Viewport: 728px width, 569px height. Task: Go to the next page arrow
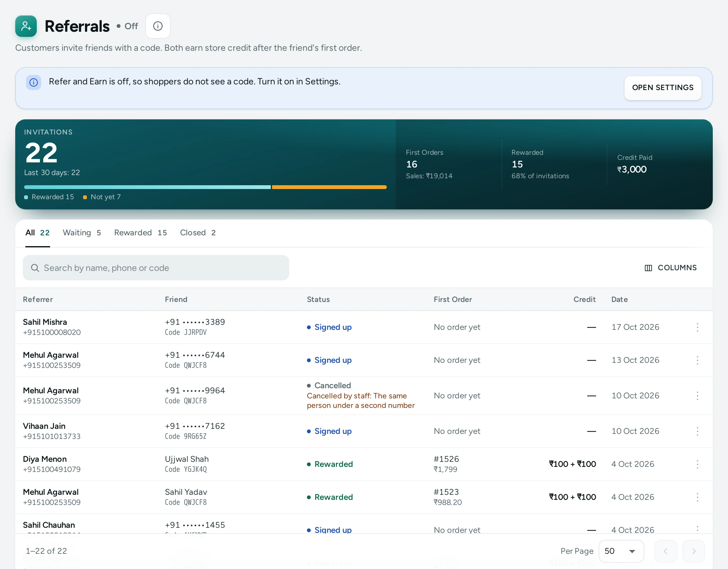point(694,551)
